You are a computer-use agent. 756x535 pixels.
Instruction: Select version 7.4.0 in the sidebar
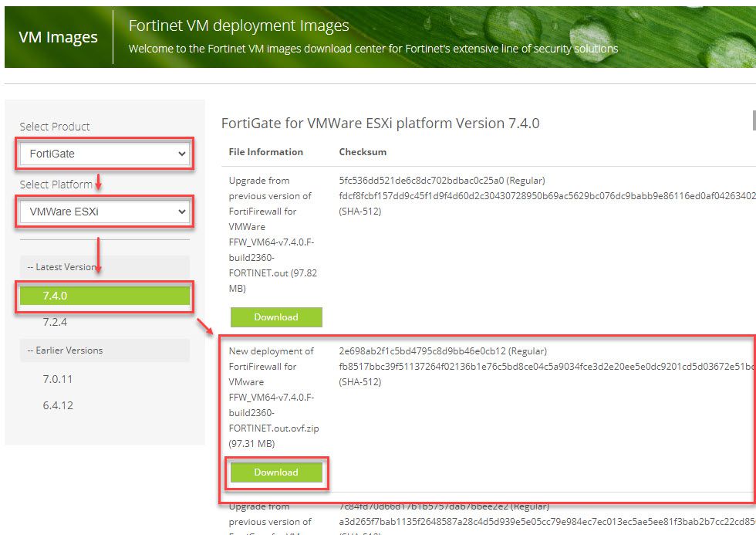(x=104, y=296)
